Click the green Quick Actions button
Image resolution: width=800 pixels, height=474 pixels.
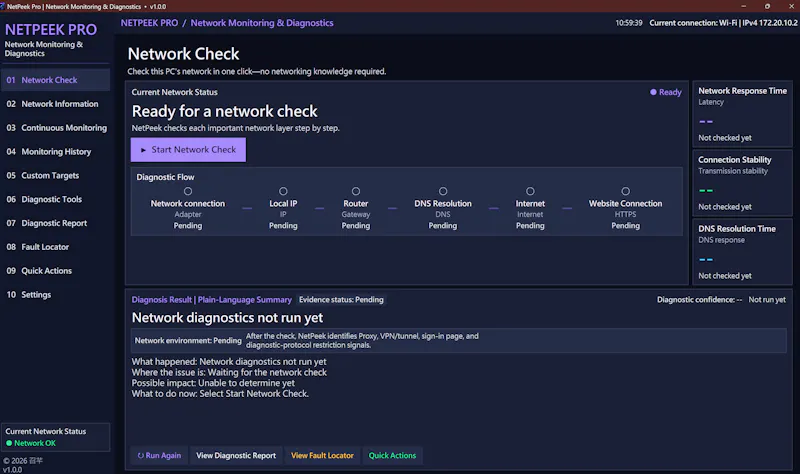click(392, 455)
